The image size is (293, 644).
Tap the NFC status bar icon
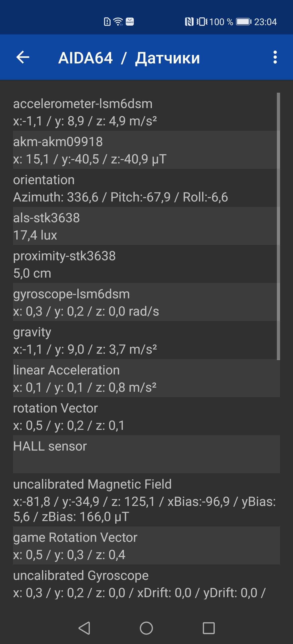coord(189,22)
